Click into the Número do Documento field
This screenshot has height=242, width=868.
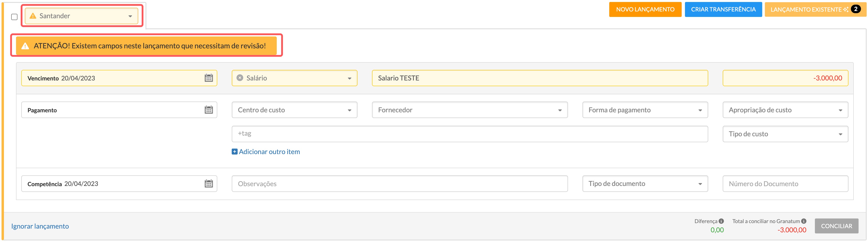[x=785, y=184]
